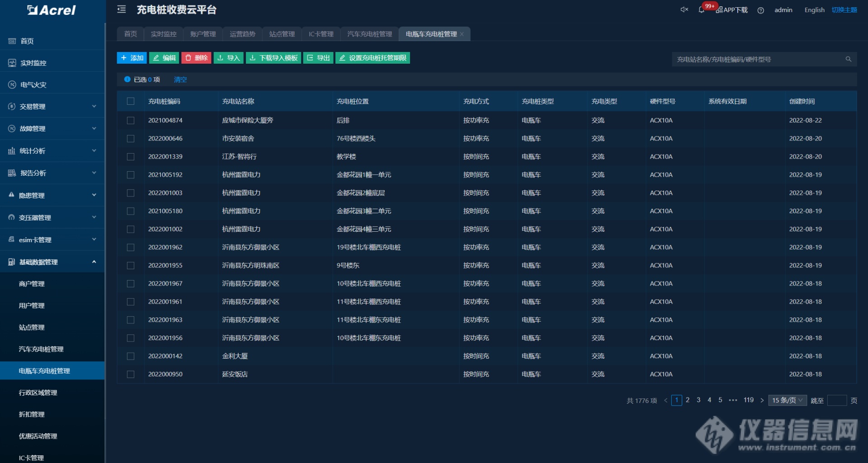Open 实时监控 in the sidebar
868x463 pixels.
52,63
